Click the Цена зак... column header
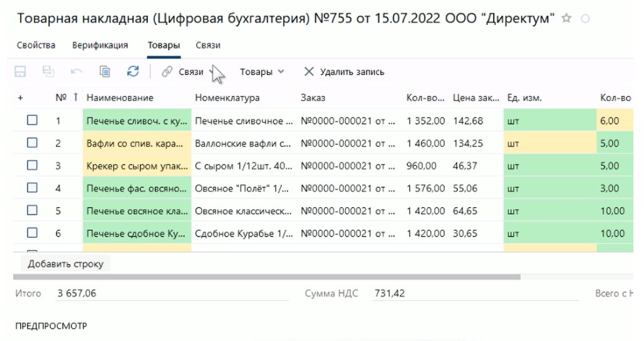The width and height of the screenshot is (644, 341). [x=476, y=98]
